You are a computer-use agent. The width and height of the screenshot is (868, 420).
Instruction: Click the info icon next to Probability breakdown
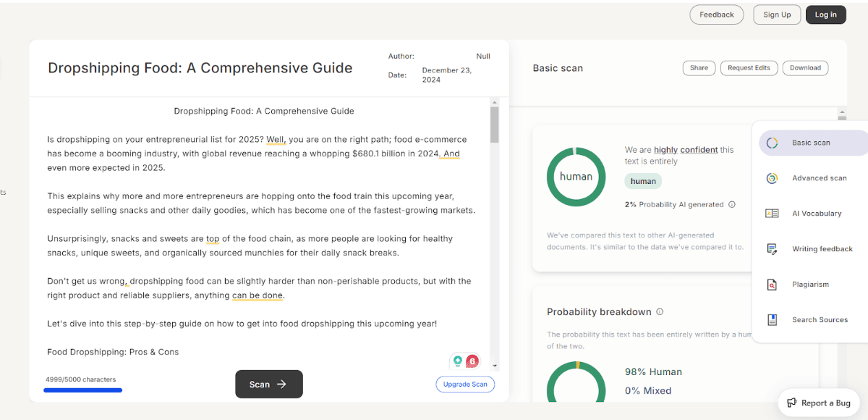[x=660, y=312]
